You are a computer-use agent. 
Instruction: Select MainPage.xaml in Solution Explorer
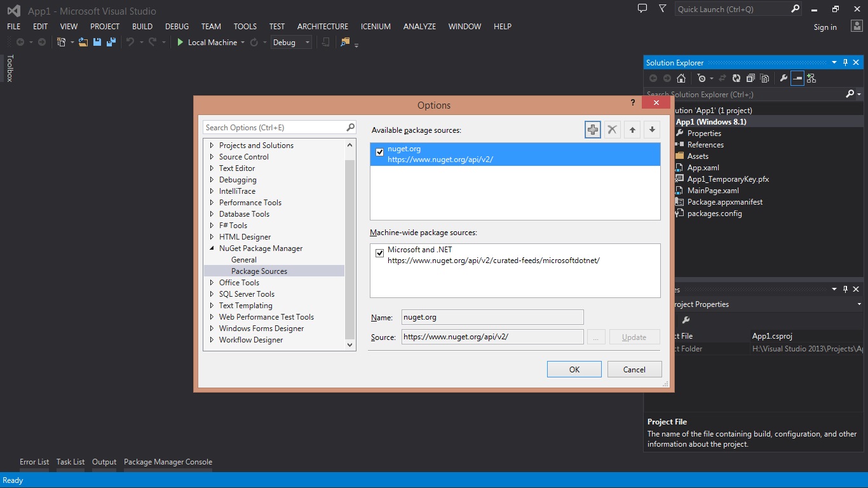point(713,191)
